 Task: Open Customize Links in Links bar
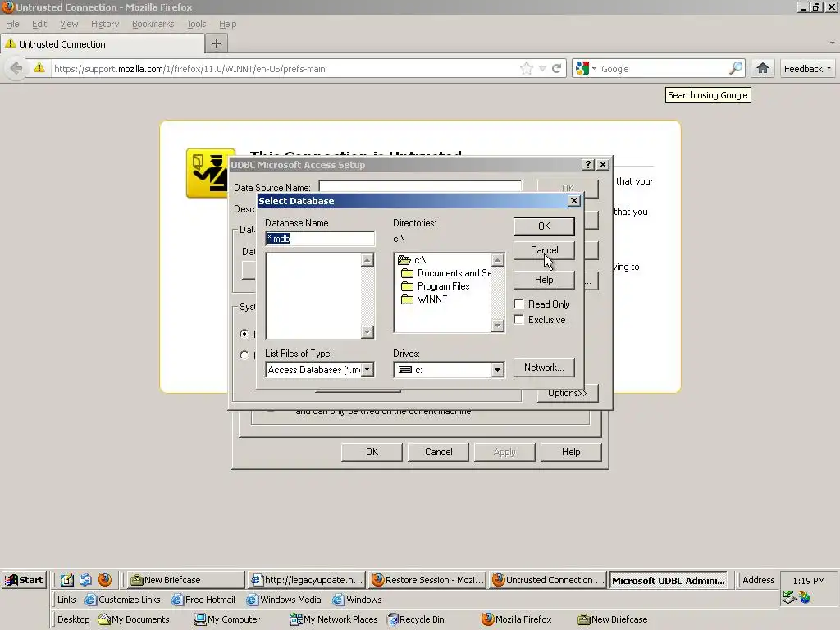123,600
